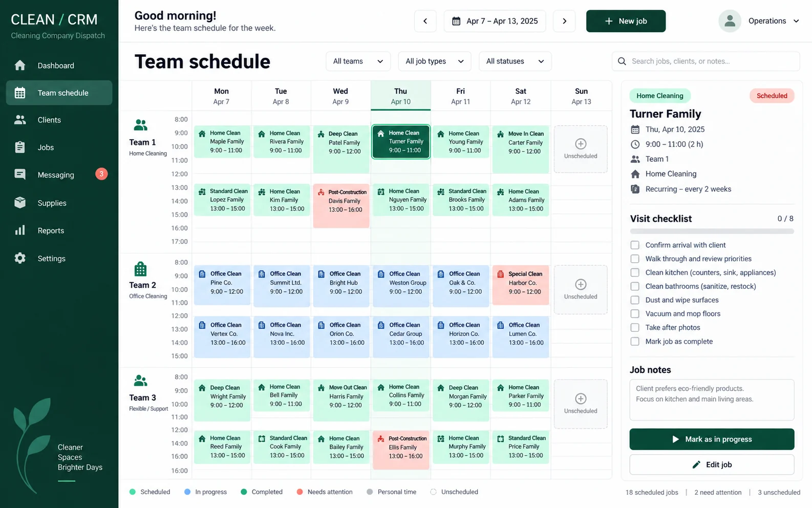Click the Supplies box icon
The image size is (812, 508).
click(x=20, y=203)
